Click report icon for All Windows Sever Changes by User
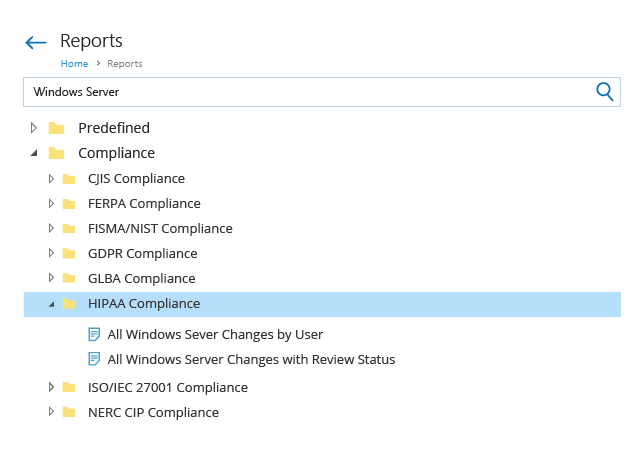Image resolution: width=640 pixels, height=450 pixels. coord(94,334)
